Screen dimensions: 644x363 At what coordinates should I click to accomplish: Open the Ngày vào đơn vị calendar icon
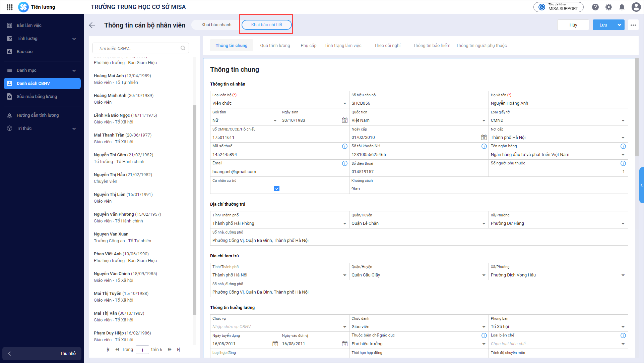(344, 344)
